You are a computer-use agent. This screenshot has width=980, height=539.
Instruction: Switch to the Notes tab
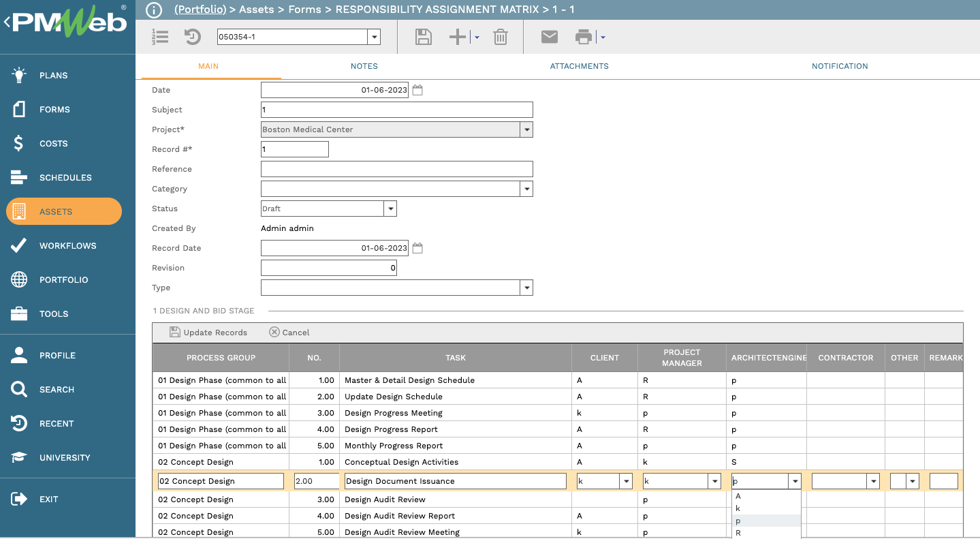364,66
